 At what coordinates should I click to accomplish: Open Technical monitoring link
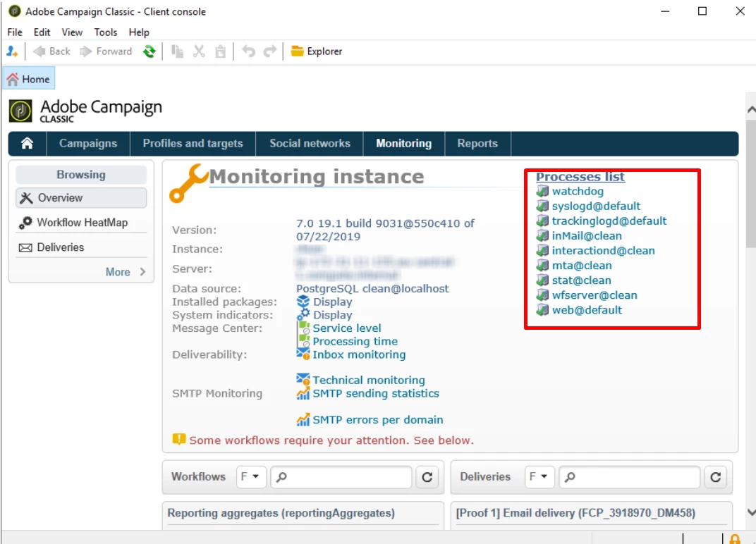click(x=368, y=381)
